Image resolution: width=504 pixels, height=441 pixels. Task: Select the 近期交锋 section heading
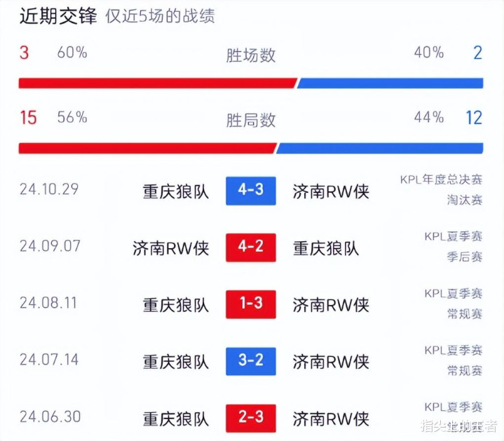pyautogui.click(x=58, y=16)
